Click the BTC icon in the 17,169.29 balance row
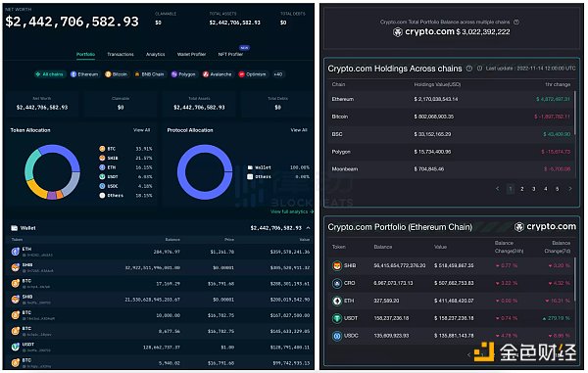 16,284
